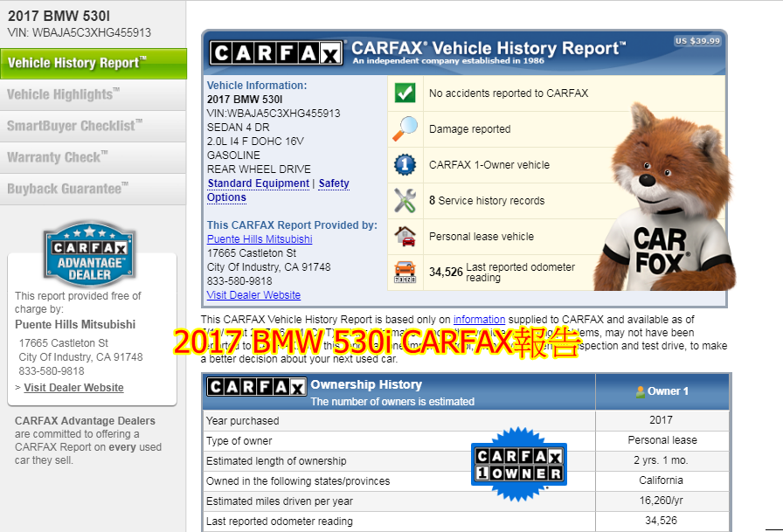Screen dimensions: 783x532
Task: Click 'SEDAN 4 DR' body style line
Action: (239, 128)
